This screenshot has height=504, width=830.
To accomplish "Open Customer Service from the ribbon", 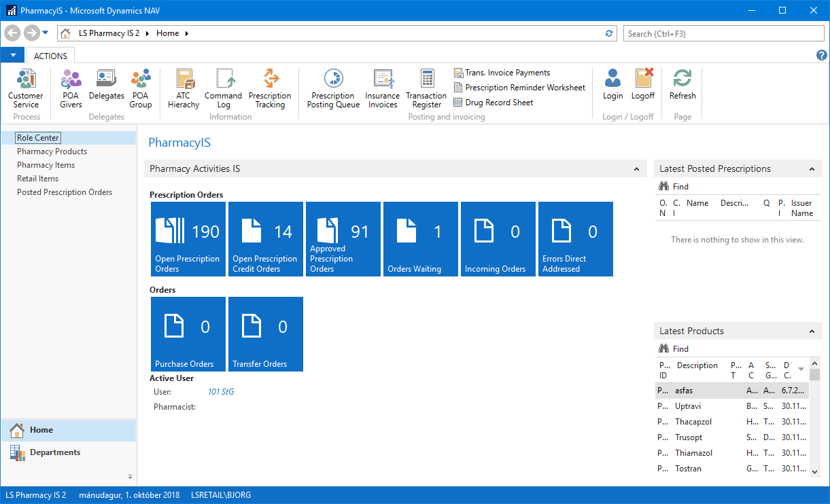I will point(26,88).
